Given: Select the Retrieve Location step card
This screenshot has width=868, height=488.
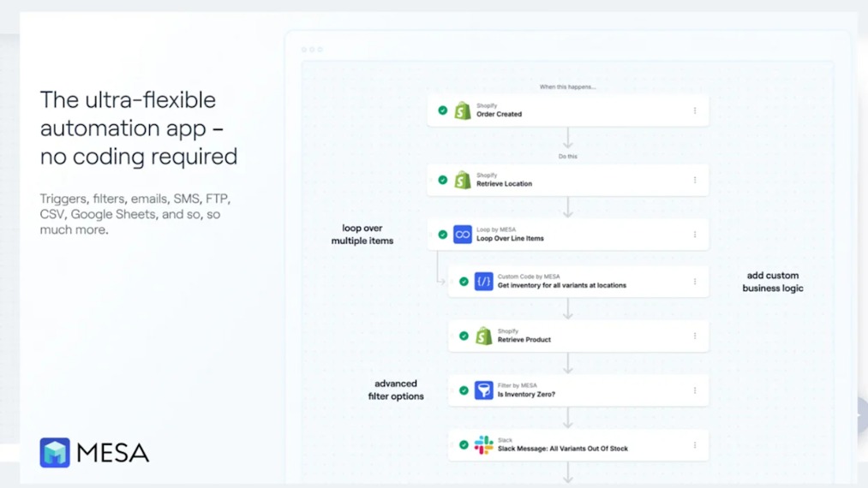Looking at the screenshot, I should tap(568, 180).
